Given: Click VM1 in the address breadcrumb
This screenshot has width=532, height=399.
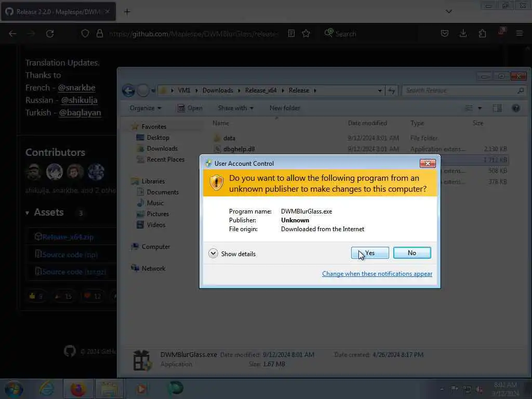Looking at the screenshot, I should coord(184,90).
